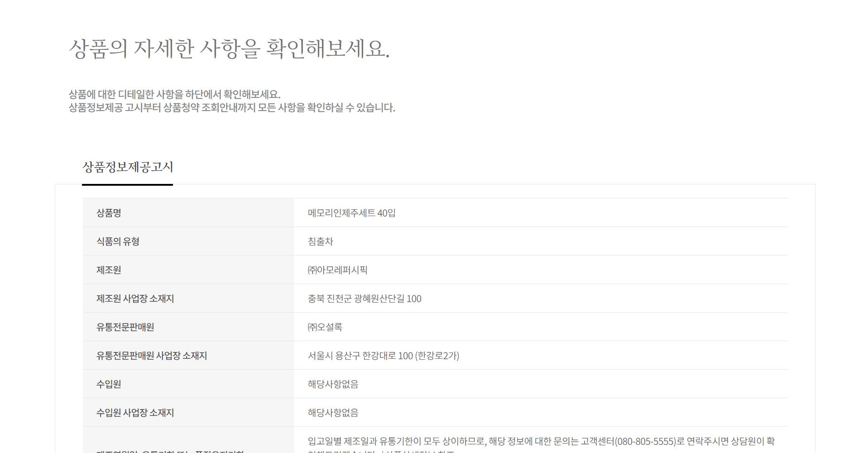This screenshot has height=453, width=868.
Task: Click the customer center number 080-805-5555
Action: [645, 441]
